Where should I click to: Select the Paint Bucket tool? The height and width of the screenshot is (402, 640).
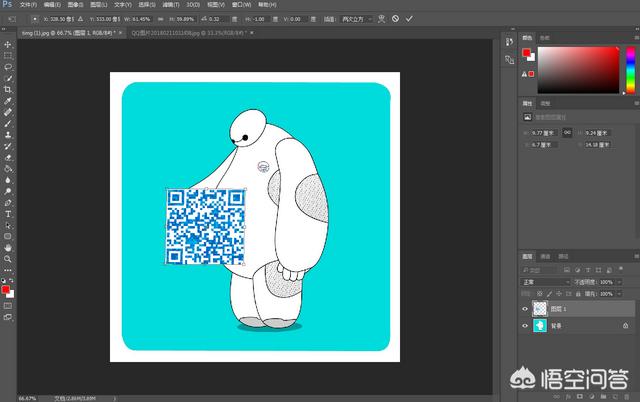tap(8, 169)
